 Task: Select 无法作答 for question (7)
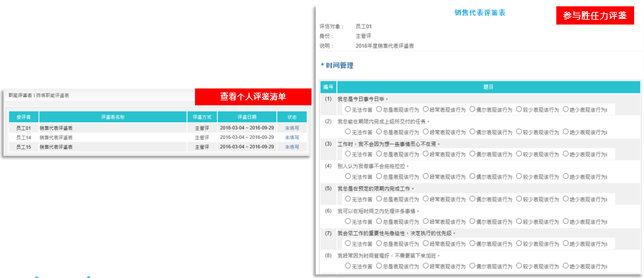(x=348, y=244)
